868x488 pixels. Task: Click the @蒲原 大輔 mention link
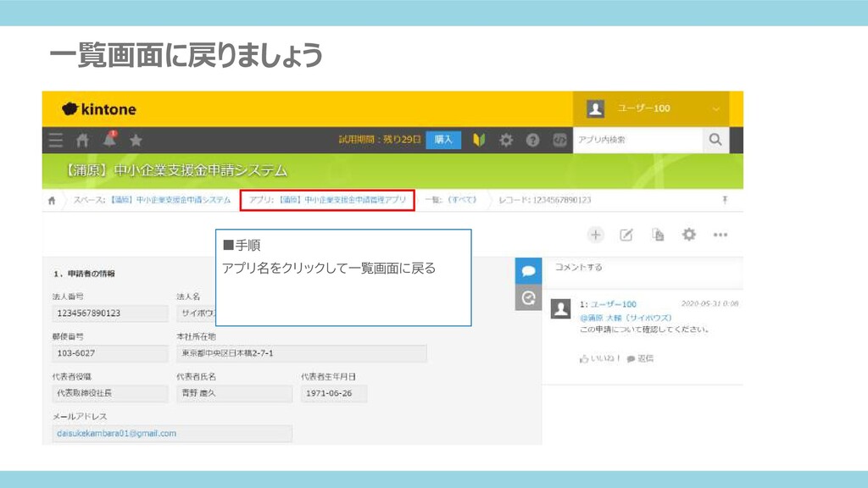(626, 318)
